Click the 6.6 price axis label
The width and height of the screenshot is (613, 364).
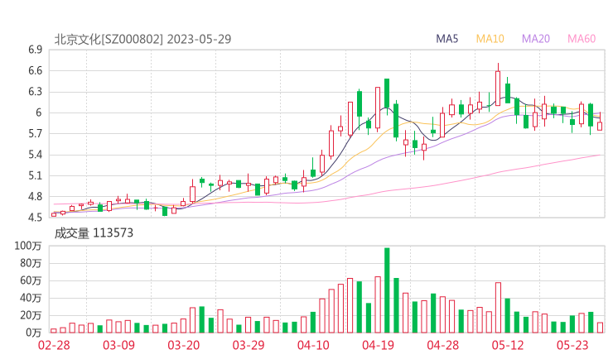tap(35, 70)
